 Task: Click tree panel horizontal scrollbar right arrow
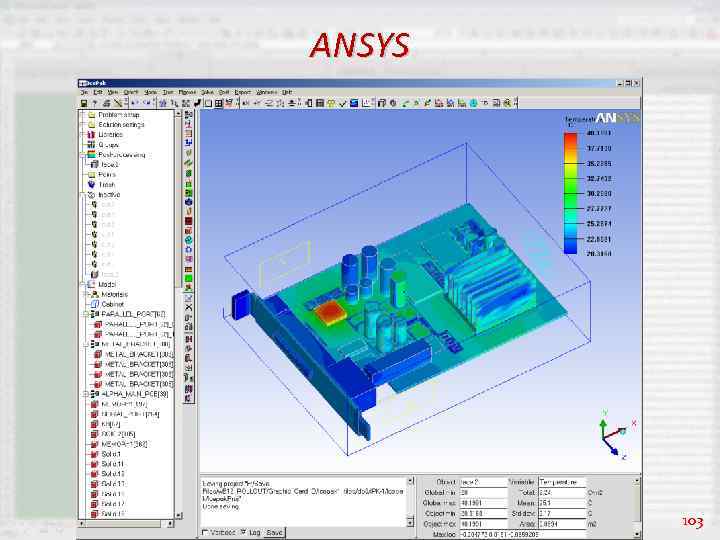(x=169, y=523)
